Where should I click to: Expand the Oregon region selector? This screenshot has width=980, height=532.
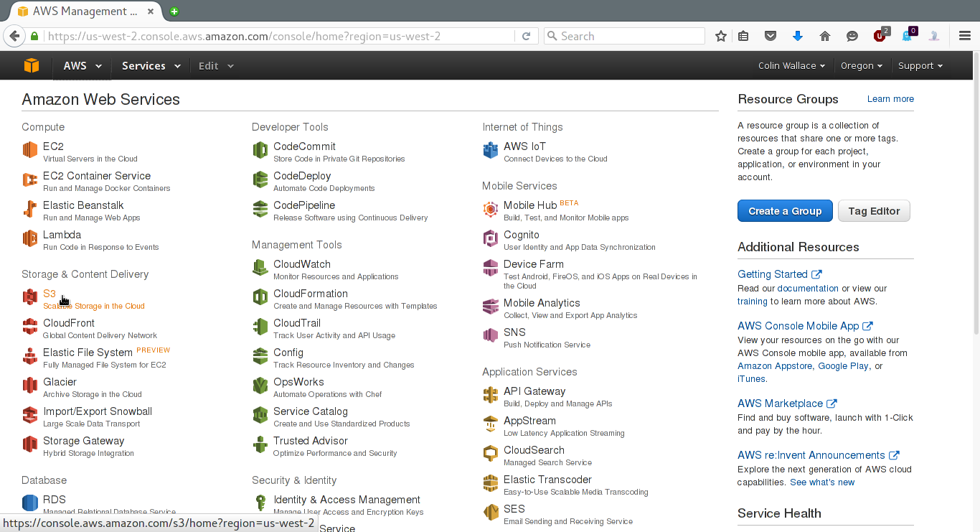862,66
